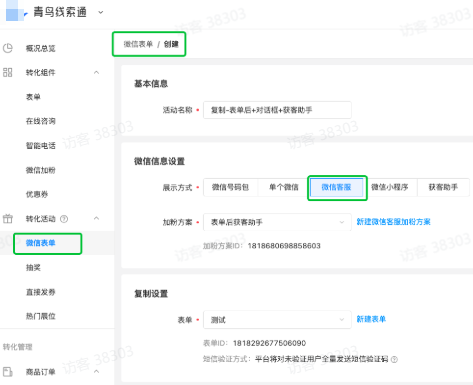Image resolution: width=473 pixels, height=385 pixels.
Task: Click the 基本信息 section heading
Action: (151, 83)
